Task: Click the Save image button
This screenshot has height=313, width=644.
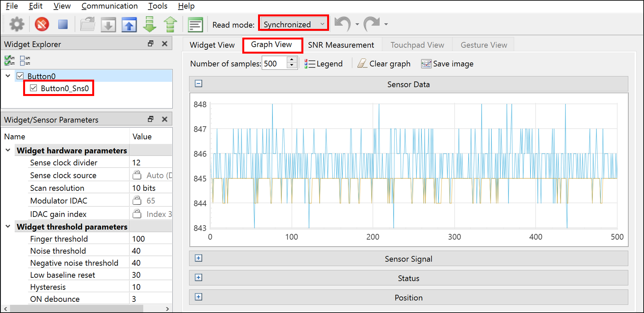Action: 447,64
